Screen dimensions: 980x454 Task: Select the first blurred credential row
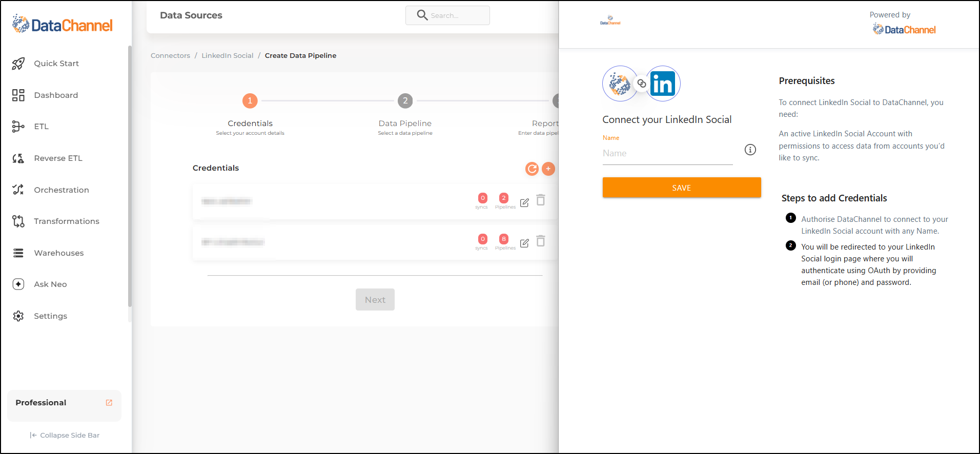[x=375, y=201]
